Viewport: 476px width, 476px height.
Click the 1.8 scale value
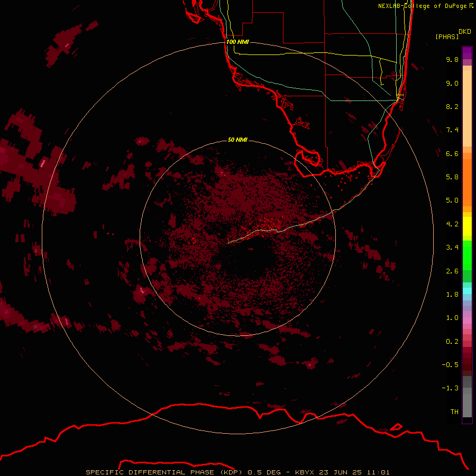[x=452, y=295]
